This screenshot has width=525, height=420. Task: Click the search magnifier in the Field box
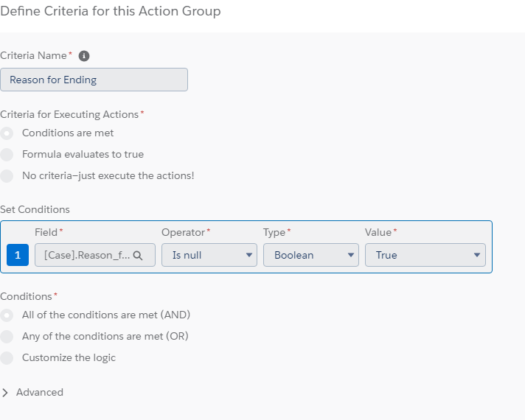(137, 255)
